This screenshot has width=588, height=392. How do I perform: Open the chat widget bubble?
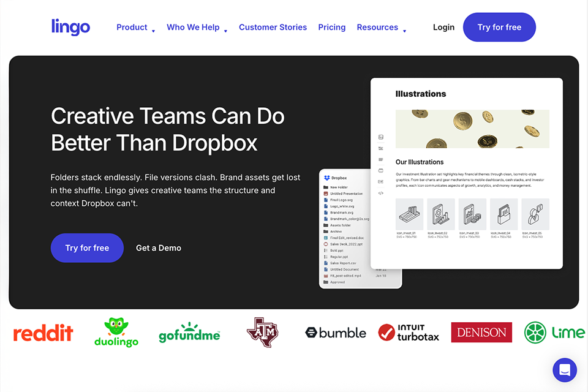564,370
